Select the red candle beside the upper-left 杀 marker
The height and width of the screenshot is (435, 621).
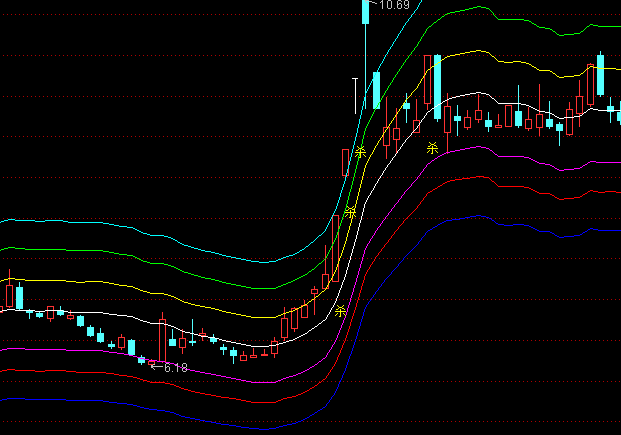346,162
